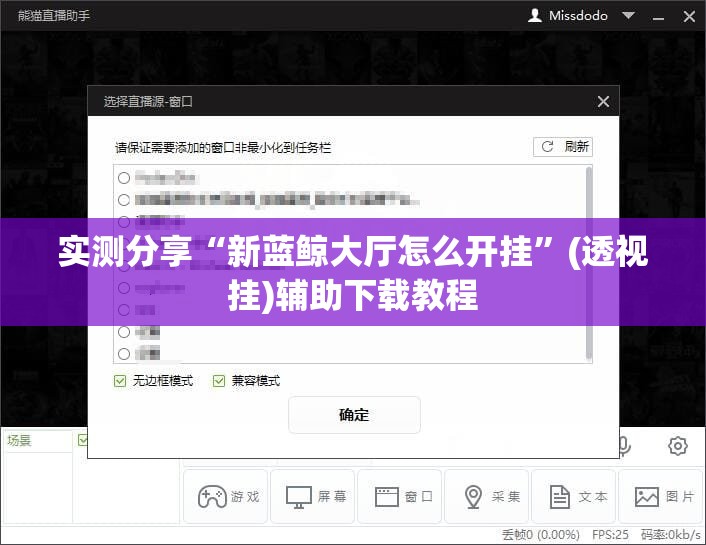Add a 图片 image source
This screenshot has height=545, width=706.
(662, 496)
